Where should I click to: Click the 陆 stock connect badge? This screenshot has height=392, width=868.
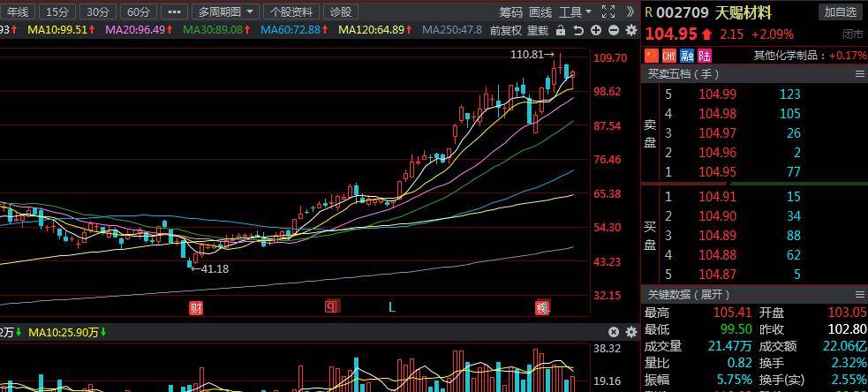(704, 55)
